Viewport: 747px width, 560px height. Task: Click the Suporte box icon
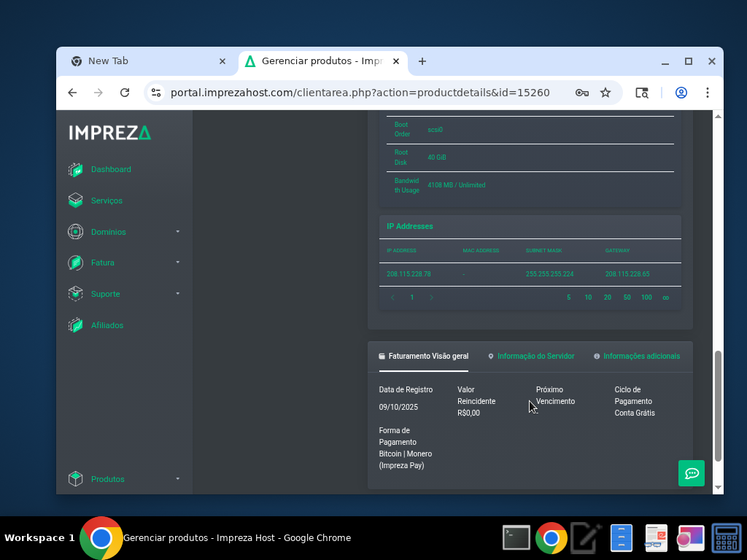[75, 294]
